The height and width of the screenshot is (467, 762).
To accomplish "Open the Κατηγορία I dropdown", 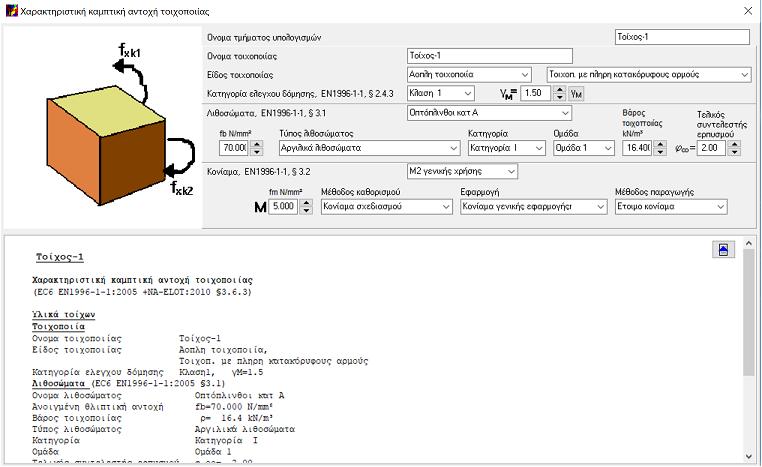I will click(507, 148).
